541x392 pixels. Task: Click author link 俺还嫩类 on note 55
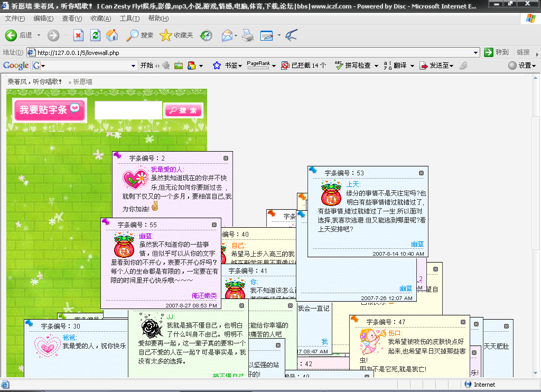coord(204,295)
